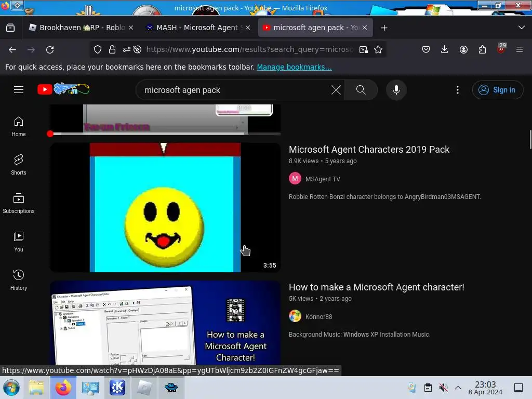The image size is (532, 399).
Task: Open the Start menu orb
Action: pyautogui.click(x=11, y=388)
